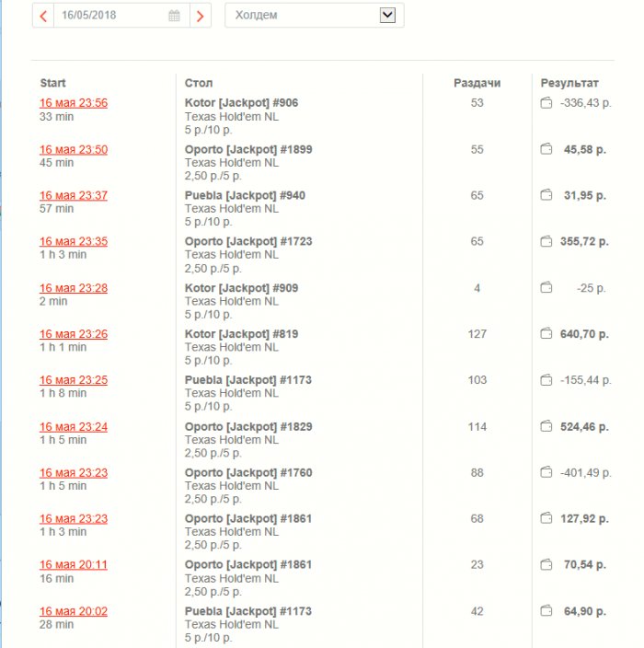
Task: Click wallet icon beside 355,72 р. result
Action: click(546, 241)
